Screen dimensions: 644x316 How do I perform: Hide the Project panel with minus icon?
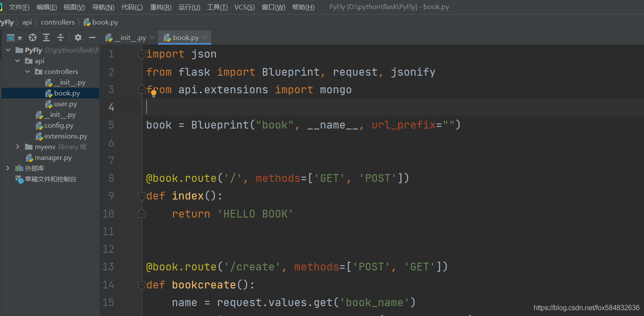92,37
